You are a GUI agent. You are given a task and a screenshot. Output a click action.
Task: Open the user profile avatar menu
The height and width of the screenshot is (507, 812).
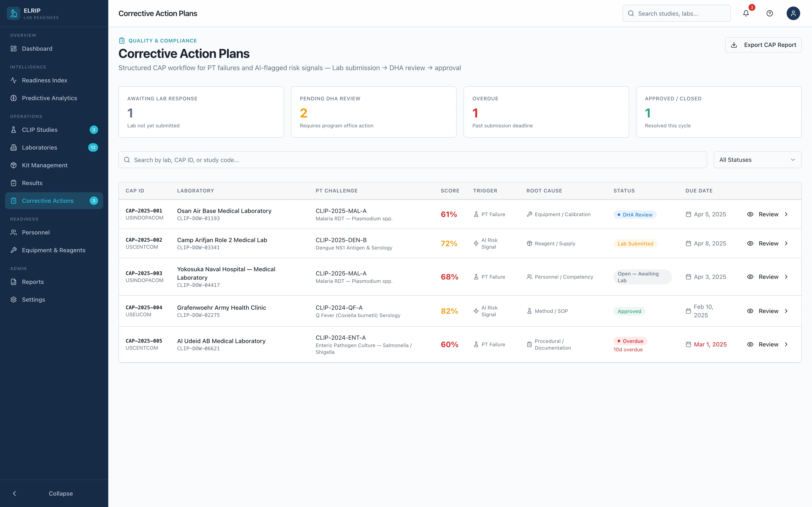point(793,13)
